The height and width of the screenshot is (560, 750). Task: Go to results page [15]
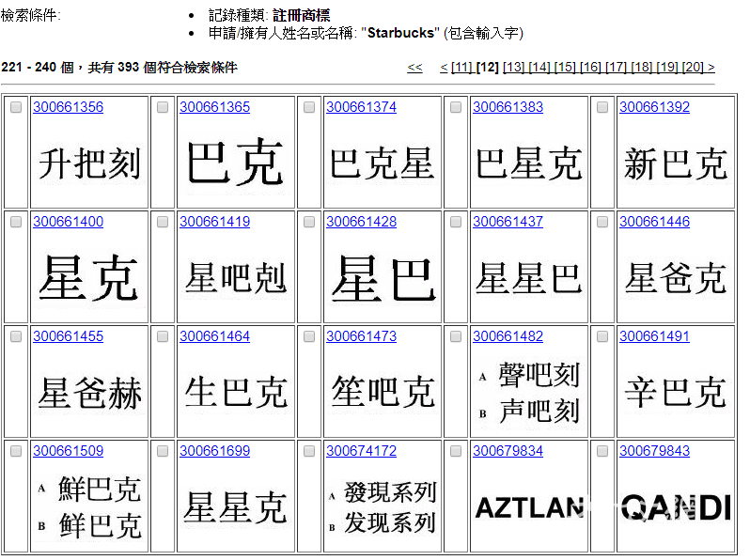(566, 68)
